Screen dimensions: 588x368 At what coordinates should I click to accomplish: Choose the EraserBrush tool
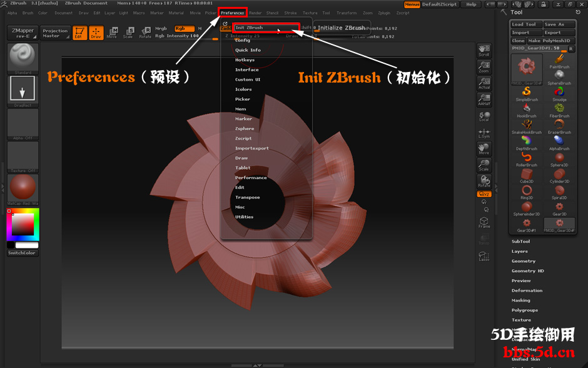pyautogui.click(x=559, y=126)
